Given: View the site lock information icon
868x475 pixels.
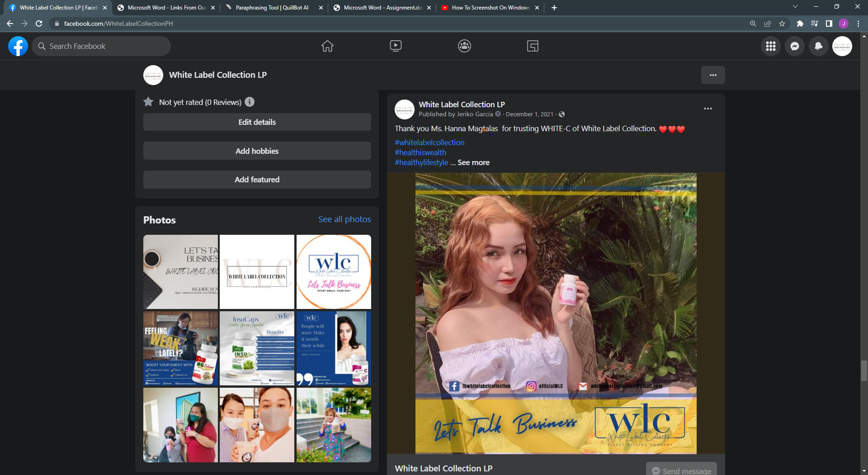Looking at the screenshot, I should (57, 24).
